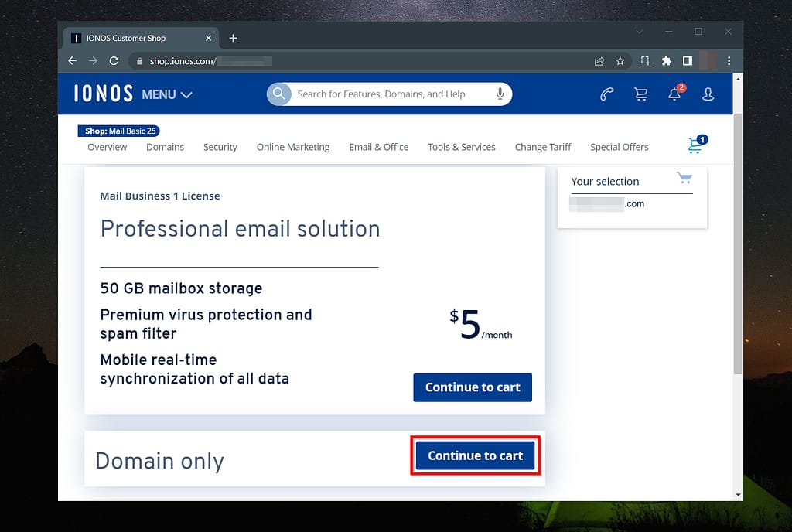792x532 pixels.
Task: Click the 'Mail Business 1 License' label
Action: [160, 196]
